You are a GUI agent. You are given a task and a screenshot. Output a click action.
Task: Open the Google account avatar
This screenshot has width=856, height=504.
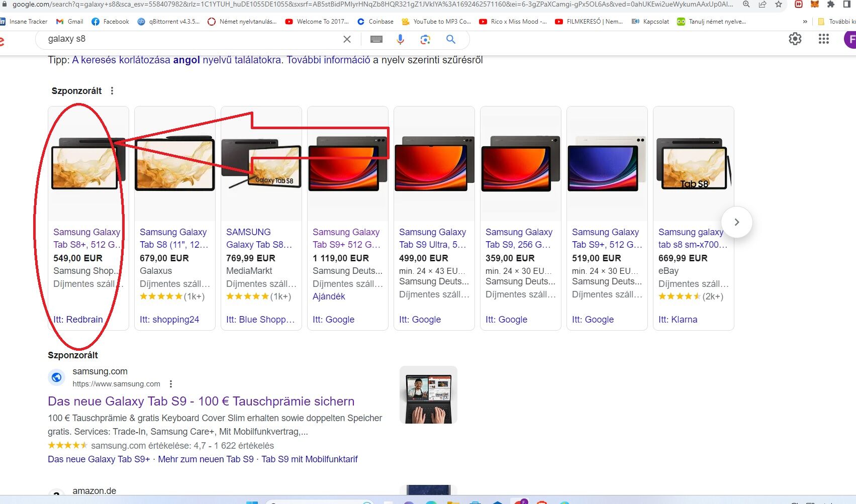point(850,39)
